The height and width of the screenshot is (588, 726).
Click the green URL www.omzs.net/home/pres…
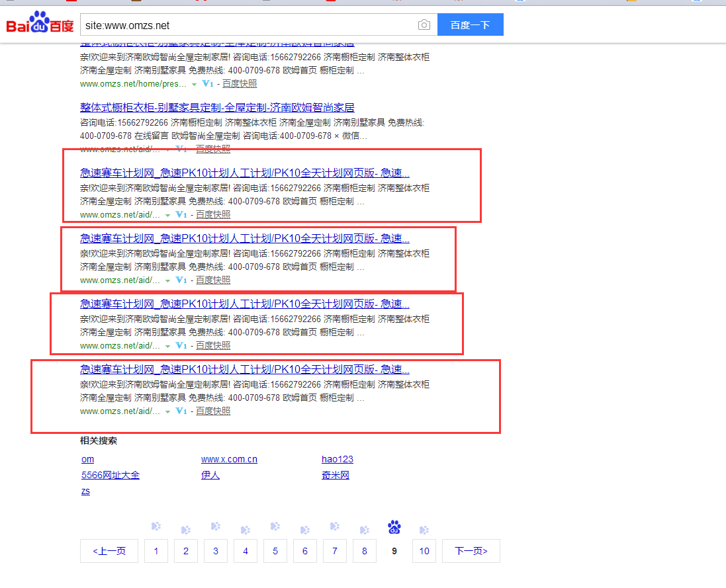tap(133, 84)
